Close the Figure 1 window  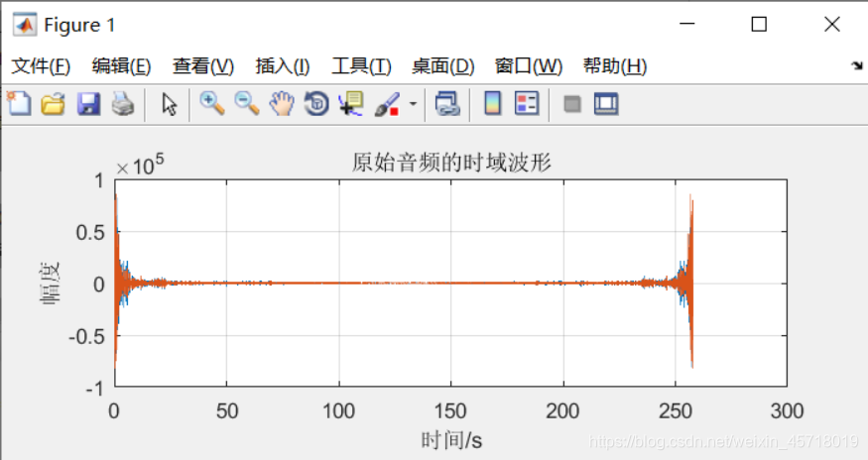[x=832, y=24]
